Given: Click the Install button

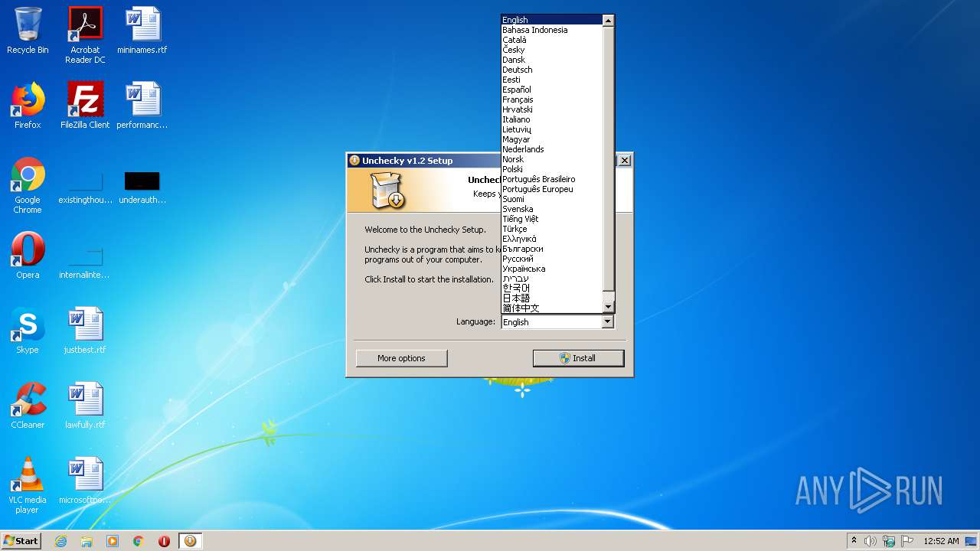Looking at the screenshot, I should point(579,358).
